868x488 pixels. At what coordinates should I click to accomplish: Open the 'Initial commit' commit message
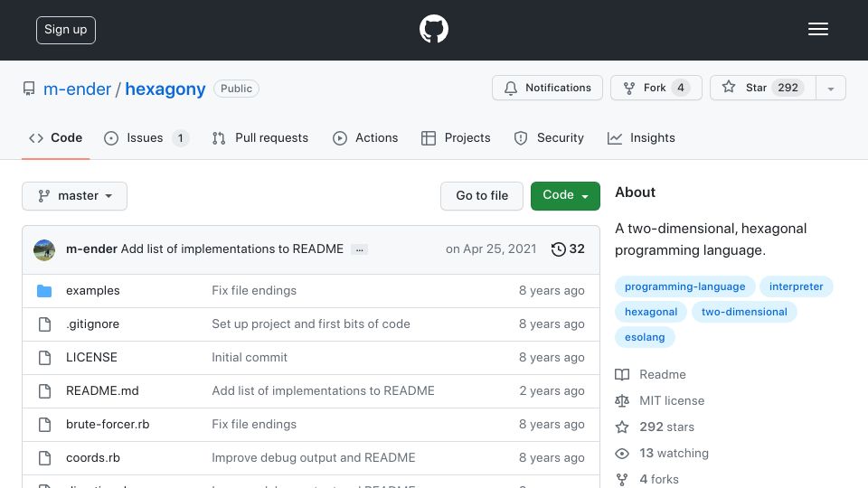tap(250, 358)
